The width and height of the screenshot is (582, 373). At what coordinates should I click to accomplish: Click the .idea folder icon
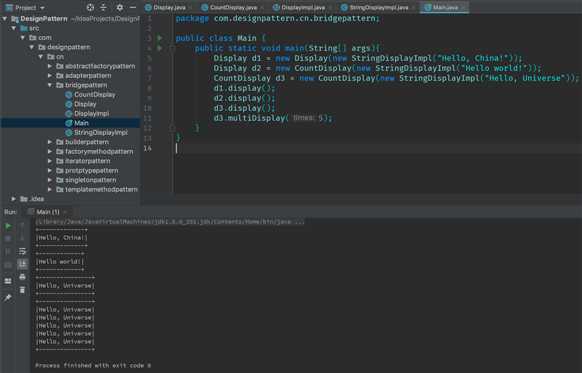(x=24, y=199)
